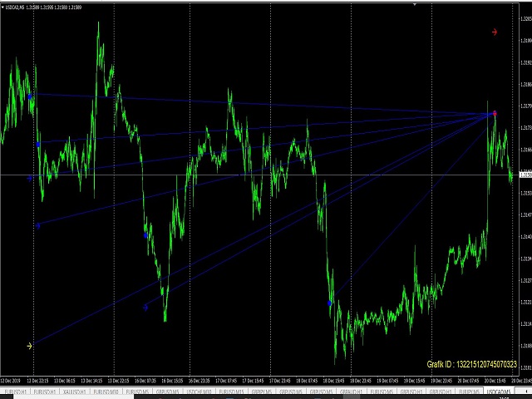
Task: Click the '19 Dec 07:45' time axis label
Action: point(387,381)
